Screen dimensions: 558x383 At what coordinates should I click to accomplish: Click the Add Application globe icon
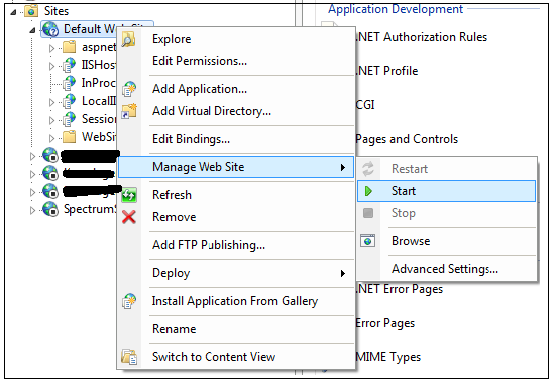pyautogui.click(x=129, y=89)
